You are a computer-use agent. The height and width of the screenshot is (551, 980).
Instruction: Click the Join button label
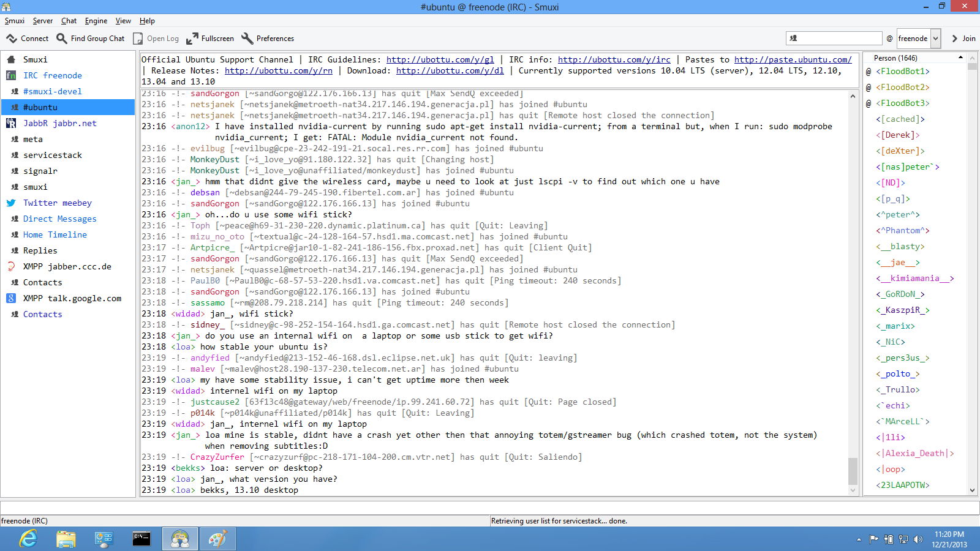pyautogui.click(x=969, y=39)
